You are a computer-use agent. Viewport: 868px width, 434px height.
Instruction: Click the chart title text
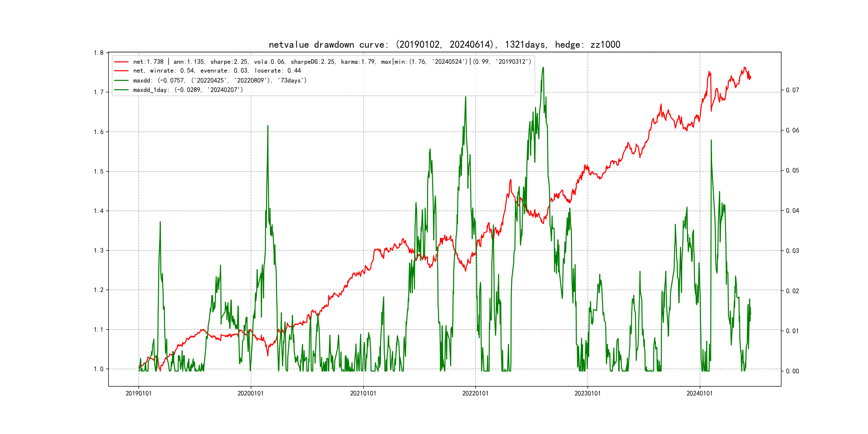(444, 44)
